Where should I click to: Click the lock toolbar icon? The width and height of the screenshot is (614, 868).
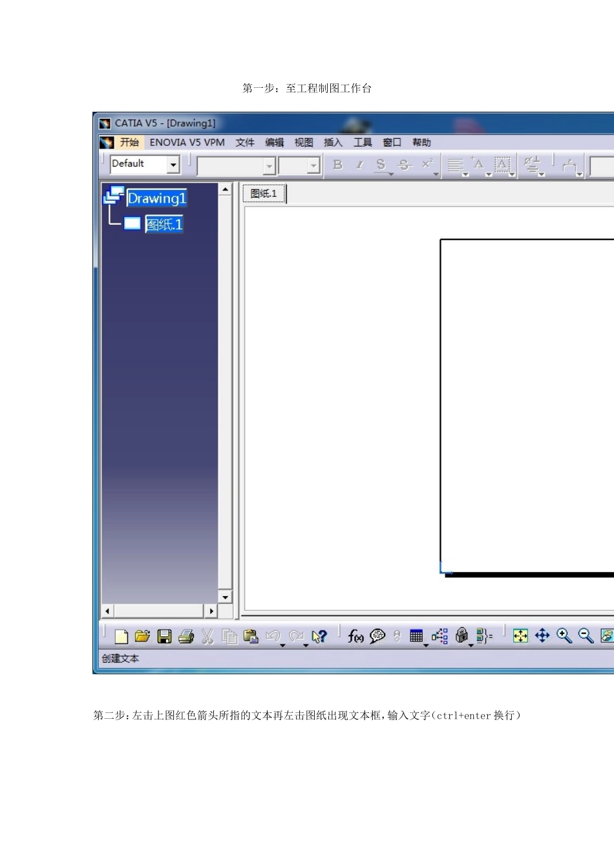click(x=461, y=635)
